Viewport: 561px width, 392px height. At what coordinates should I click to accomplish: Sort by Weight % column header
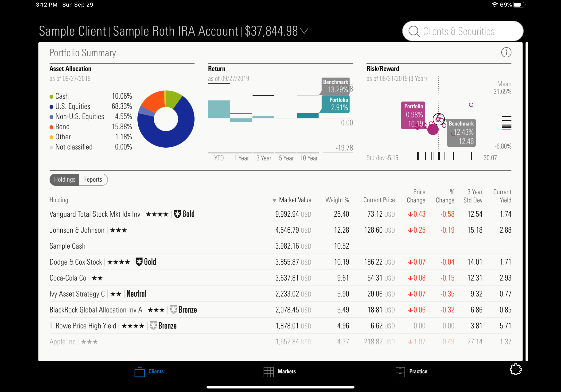point(337,200)
